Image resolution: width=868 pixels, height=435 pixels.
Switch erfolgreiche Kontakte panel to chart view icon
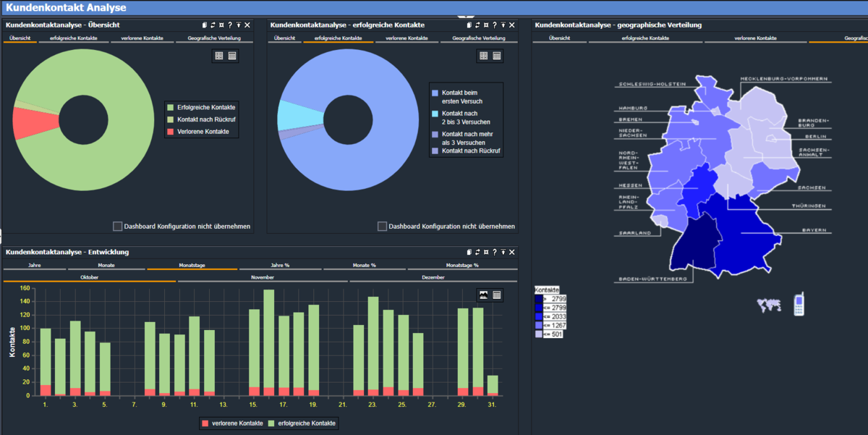484,56
